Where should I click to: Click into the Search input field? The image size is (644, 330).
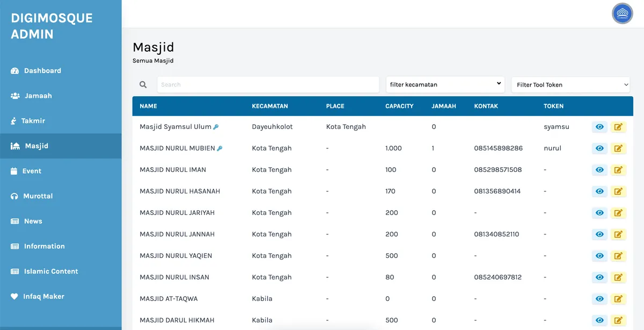tap(268, 84)
